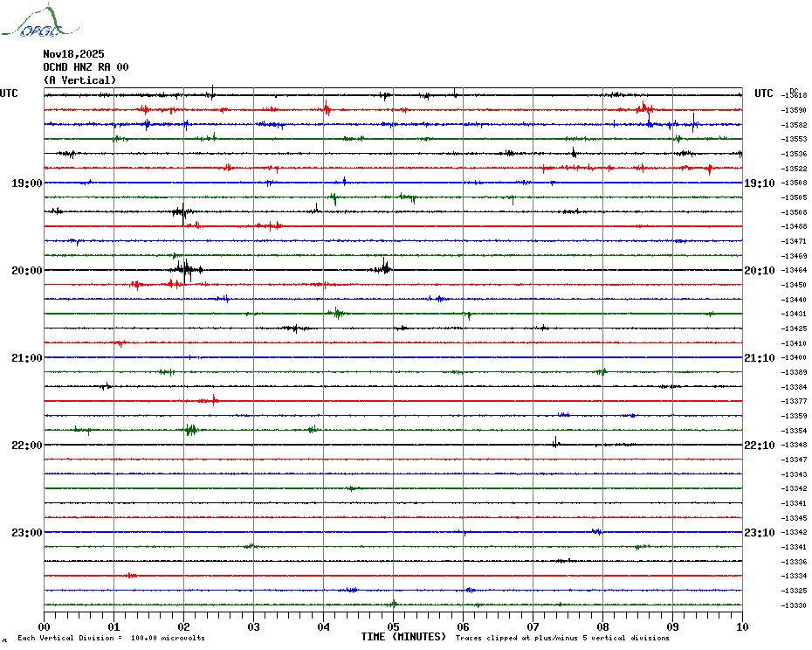This screenshot has height=650, width=812.
Task: Click the 05 minute axis tick label
Action: tap(393, 626)
